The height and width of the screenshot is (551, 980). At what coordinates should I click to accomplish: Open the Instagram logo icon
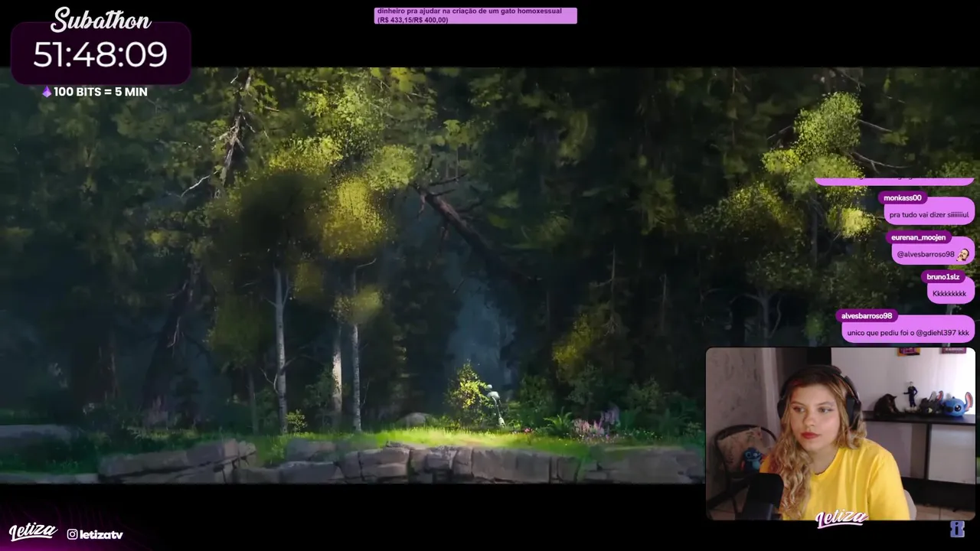coord(72,534)
